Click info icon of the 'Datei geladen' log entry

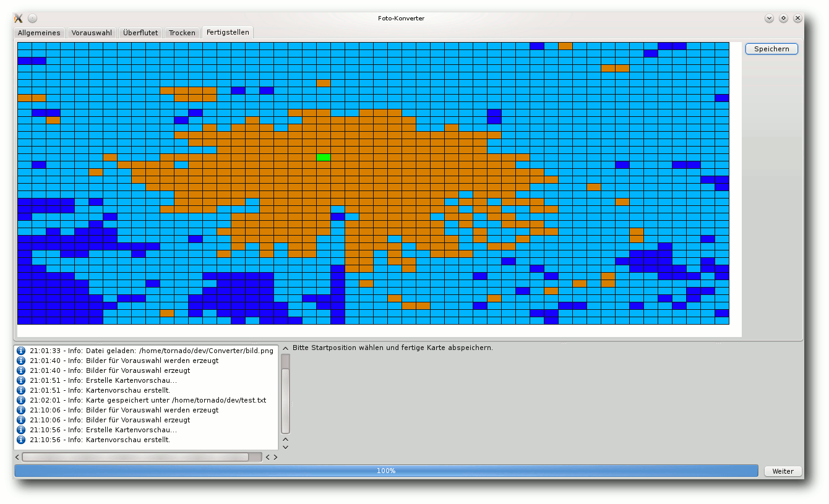pyautogui.click(x=21, y=351)
